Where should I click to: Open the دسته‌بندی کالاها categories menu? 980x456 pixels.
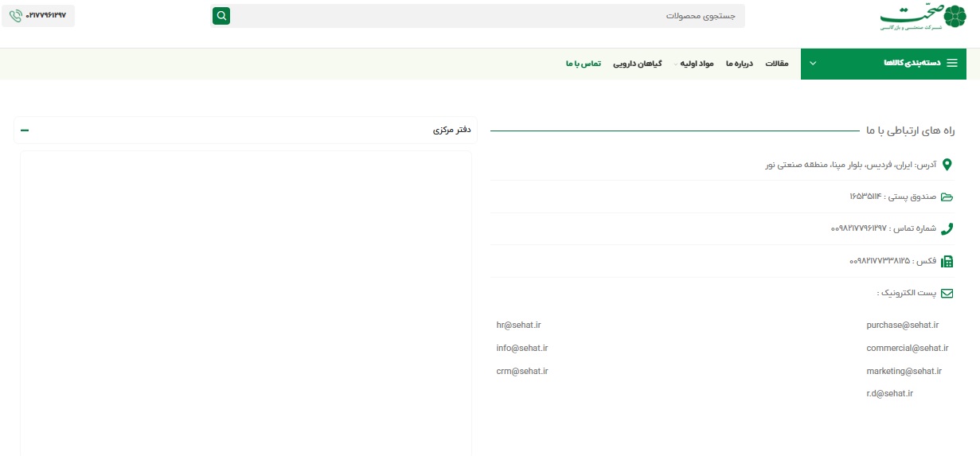[884, 64]
